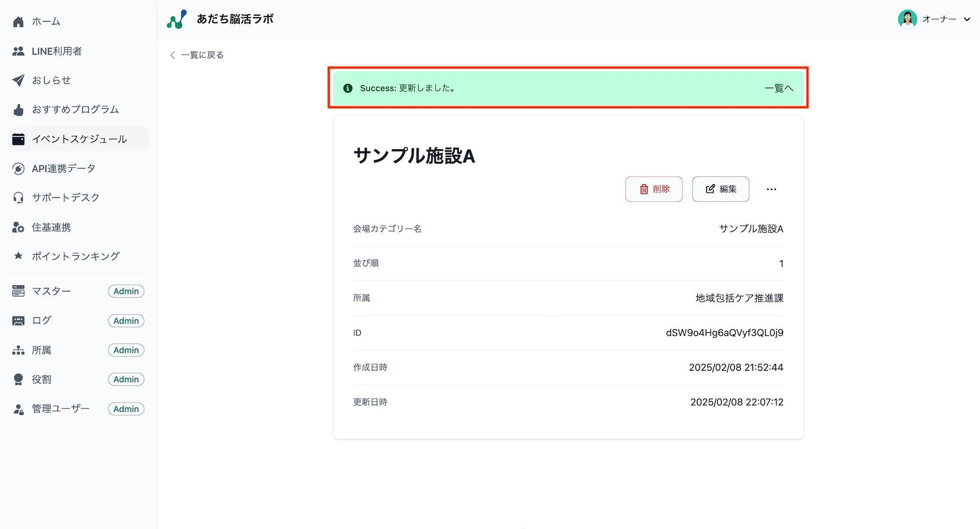The width and height of the screenshot is (980, 529).
Task: Select 管理ユーザー in the sidebar
Action: [x=60, y=409]
